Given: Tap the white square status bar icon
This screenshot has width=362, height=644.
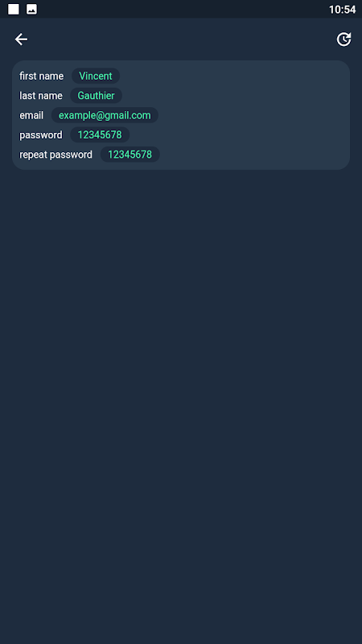Looking at the screenshot, I should click(14, 9).
